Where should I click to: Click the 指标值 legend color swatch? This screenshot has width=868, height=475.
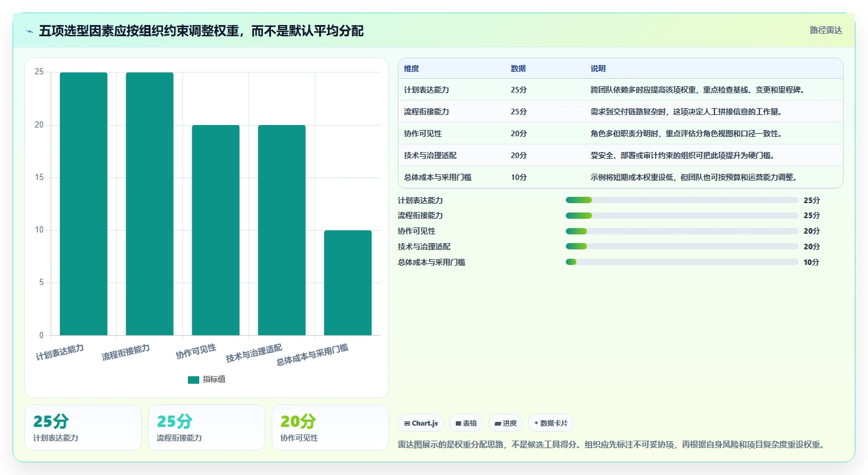click(194, 380)
